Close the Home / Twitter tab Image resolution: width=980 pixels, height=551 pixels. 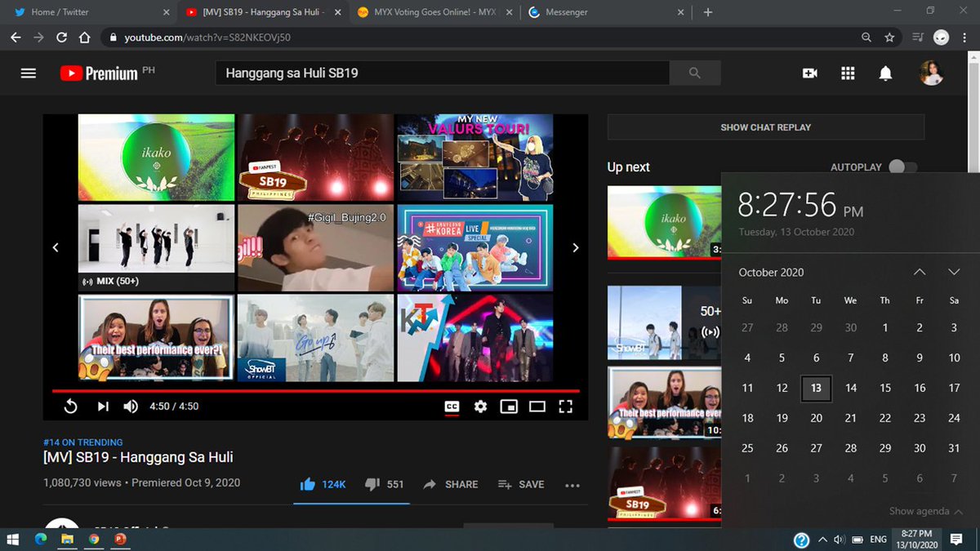pyautogui.click(x=166, y=12)
